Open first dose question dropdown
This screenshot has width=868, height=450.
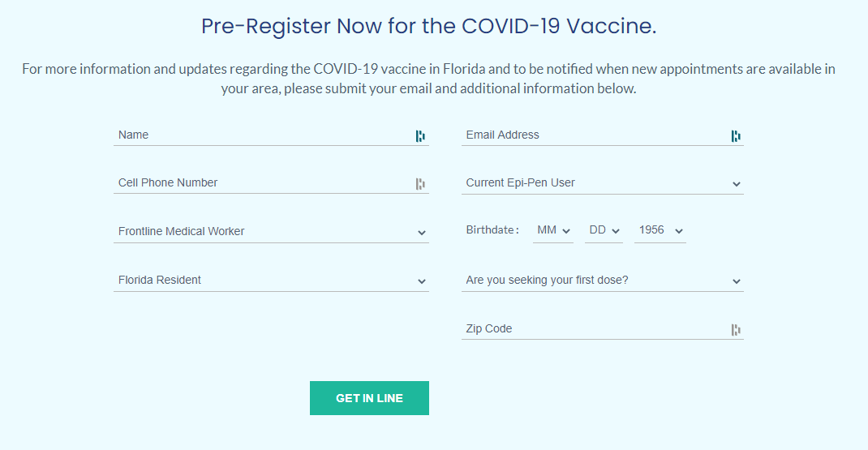point(602,280)
